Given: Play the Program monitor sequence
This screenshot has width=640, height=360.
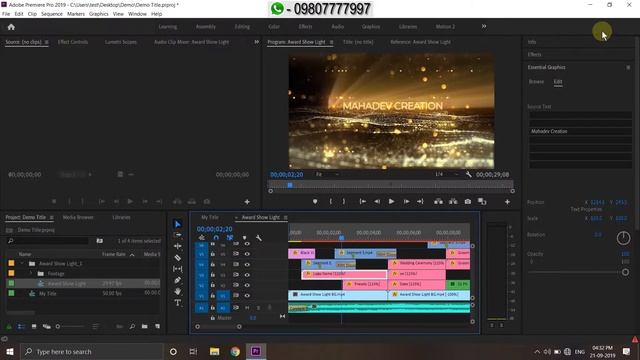Looking at the screenshot, I should point(391,202).
